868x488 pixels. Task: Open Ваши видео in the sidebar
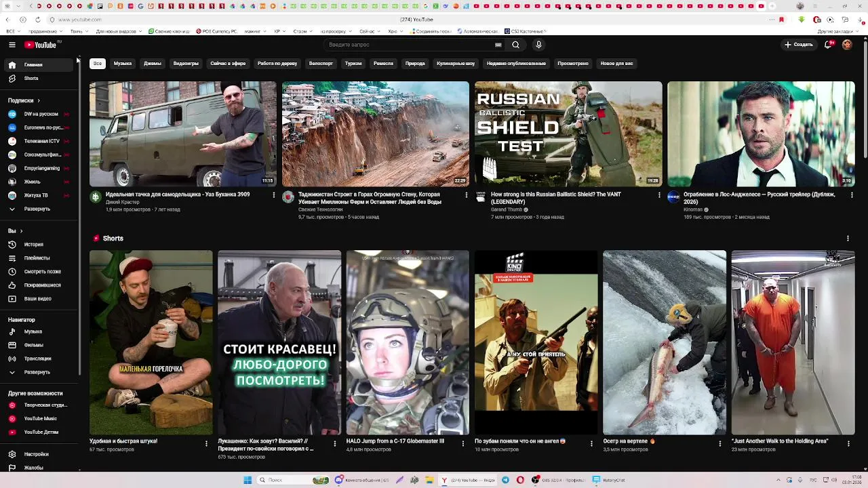[x=39, y=299]
